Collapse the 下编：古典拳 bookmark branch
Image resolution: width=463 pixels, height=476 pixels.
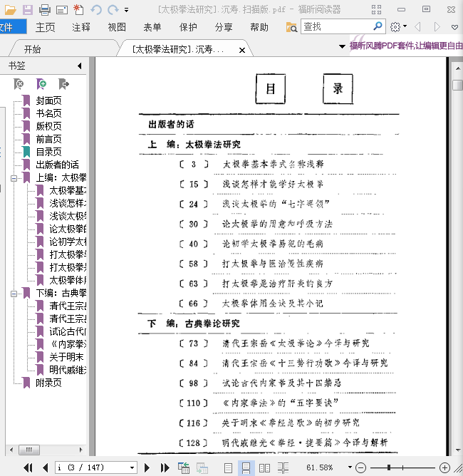(14, 294)
